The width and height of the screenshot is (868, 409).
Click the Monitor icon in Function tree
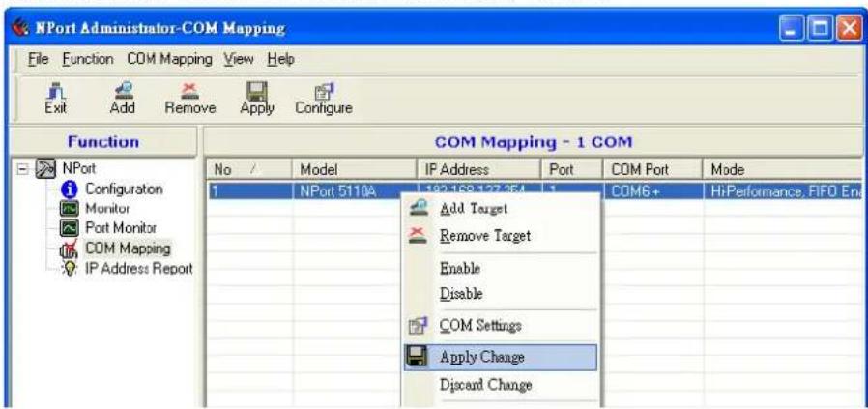72,209
